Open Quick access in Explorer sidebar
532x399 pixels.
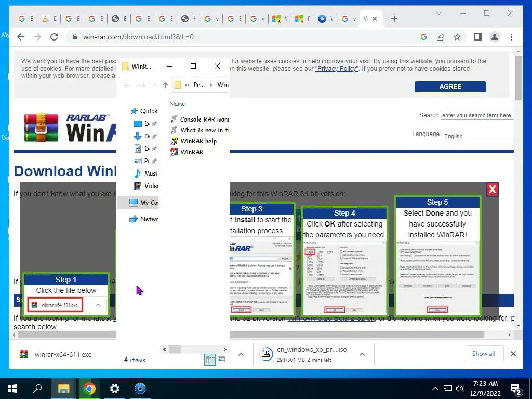click(144, 111)
